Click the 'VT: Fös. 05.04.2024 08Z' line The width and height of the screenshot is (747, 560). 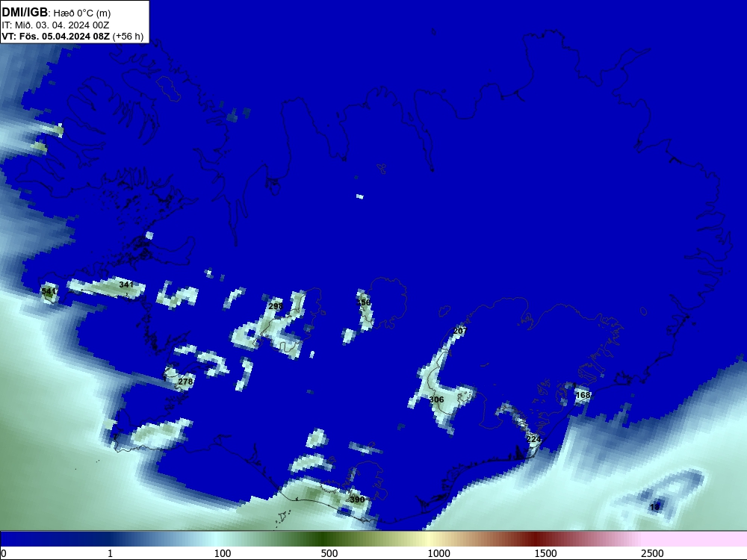pos(56,37)
